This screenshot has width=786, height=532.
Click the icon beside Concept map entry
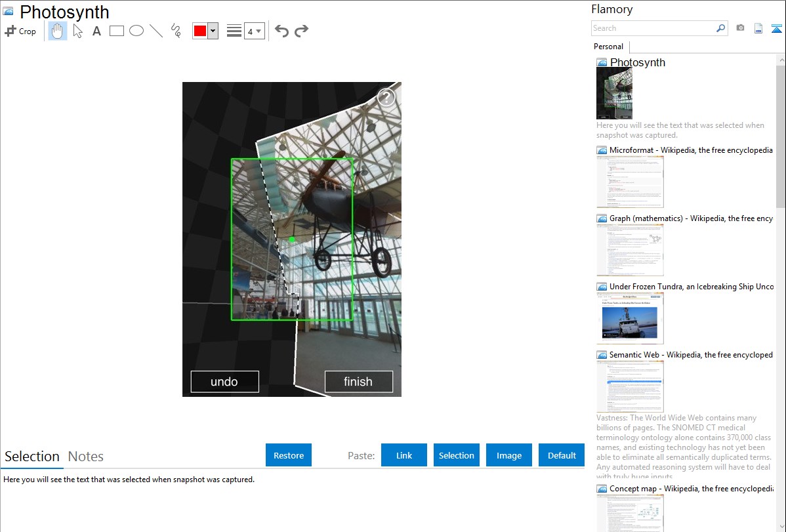602,489
